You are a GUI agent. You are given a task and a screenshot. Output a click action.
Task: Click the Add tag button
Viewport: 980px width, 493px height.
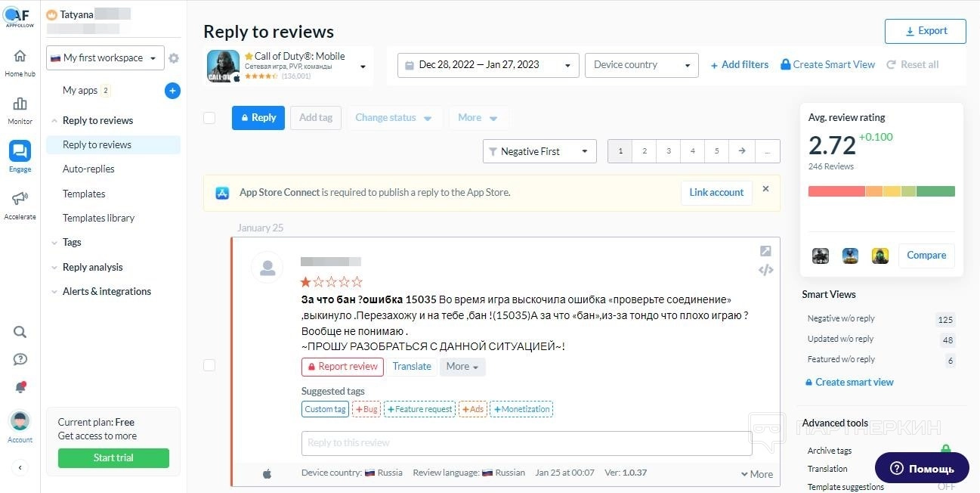click(316, 118)
